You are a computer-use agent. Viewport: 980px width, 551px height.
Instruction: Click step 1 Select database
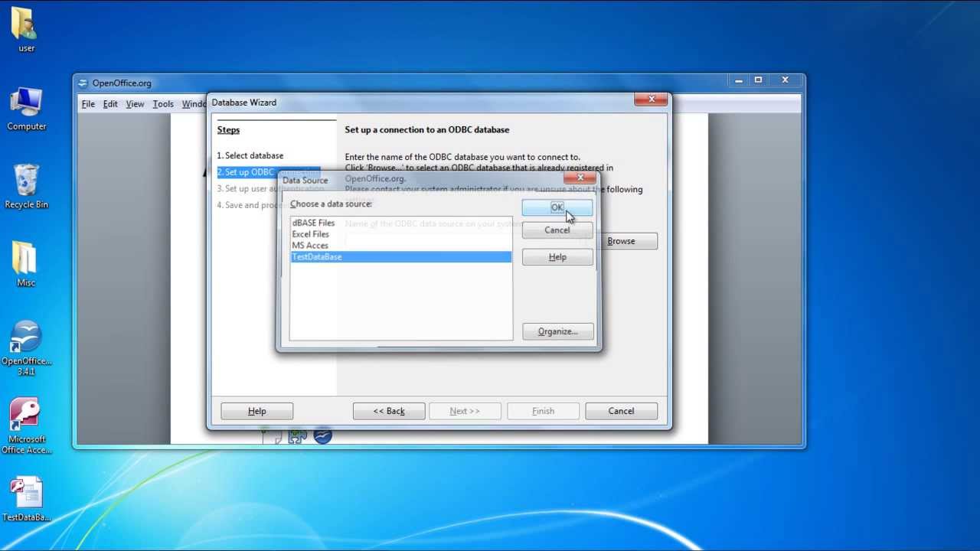(250, 155)
